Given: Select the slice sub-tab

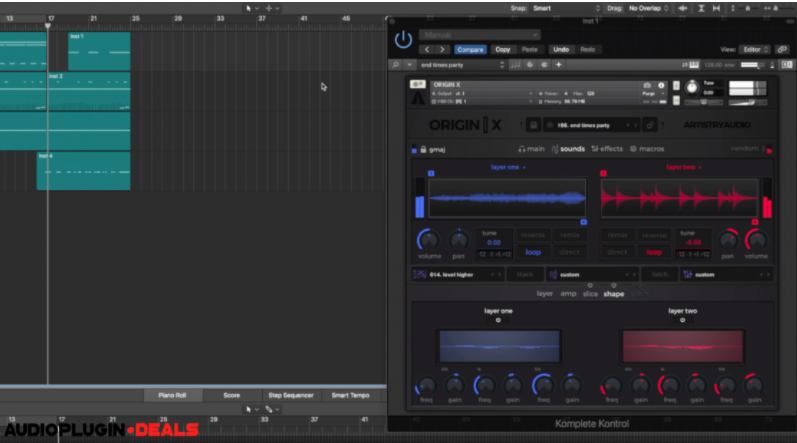Looking at the screenshot, I should (590, 294).
